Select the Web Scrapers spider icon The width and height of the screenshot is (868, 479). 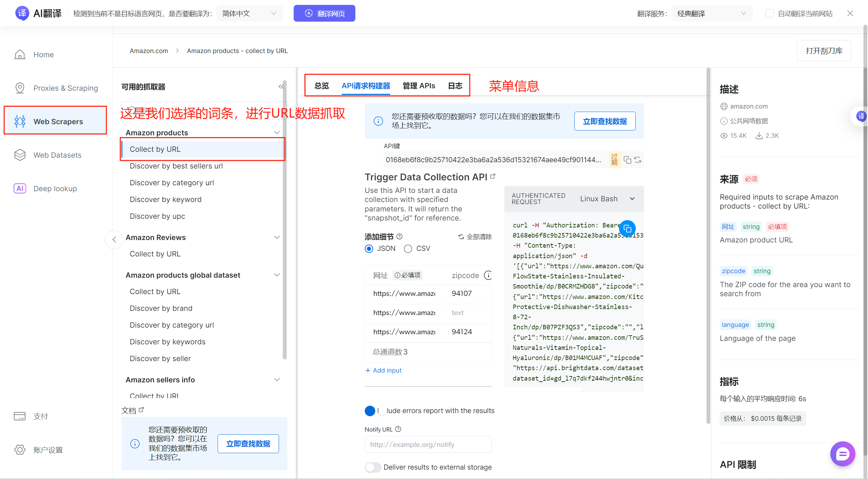[20, 121]
